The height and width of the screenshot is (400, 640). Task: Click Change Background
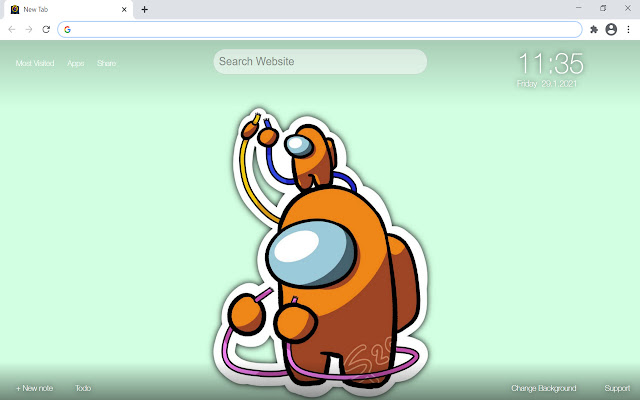click(544, 388)
